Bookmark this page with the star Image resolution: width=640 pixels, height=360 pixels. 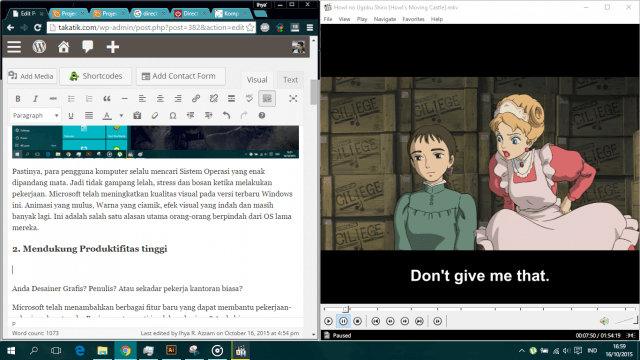[x=250, y=27]
